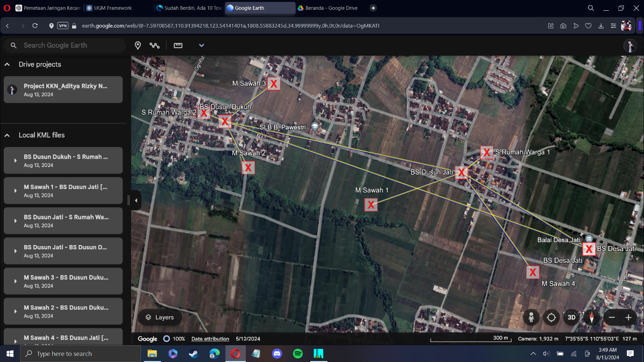This screenshot has width=644, height=362.
Task: Open the Layers button
Action: pyautogui.click(x=160, y=318)
